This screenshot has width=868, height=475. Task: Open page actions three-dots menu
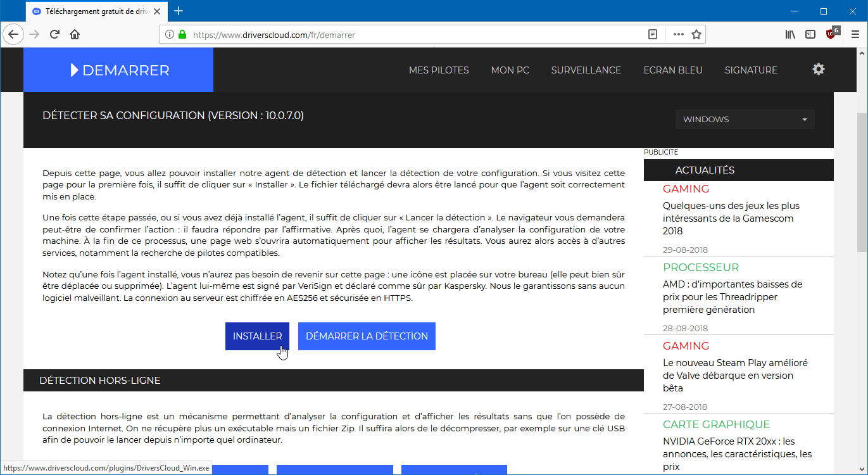(678, 35)
